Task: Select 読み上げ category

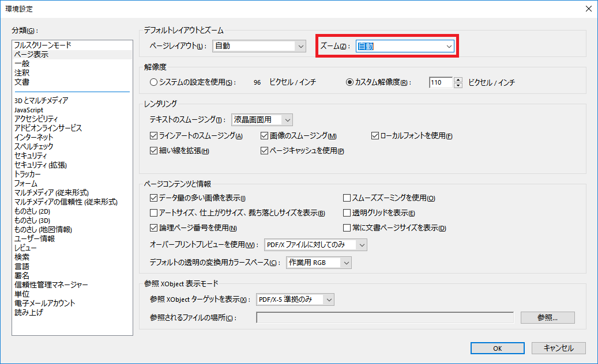Action: [29, 312]
